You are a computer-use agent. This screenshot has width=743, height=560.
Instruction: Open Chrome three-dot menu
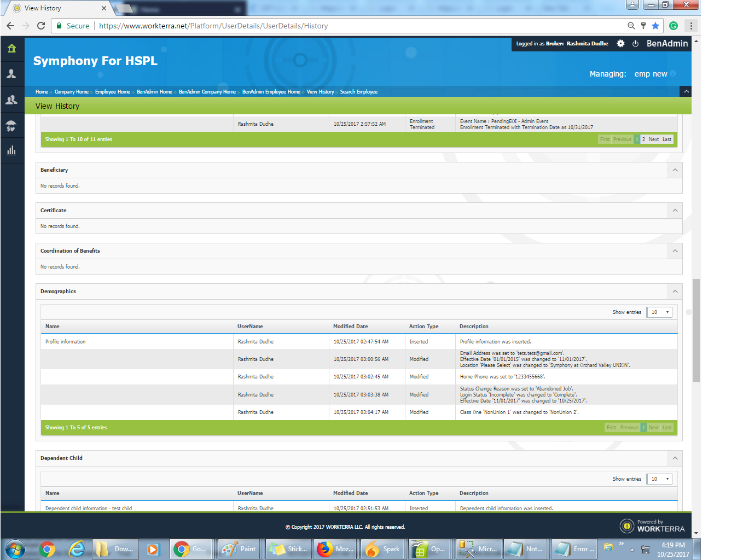[x=691, y=26]
